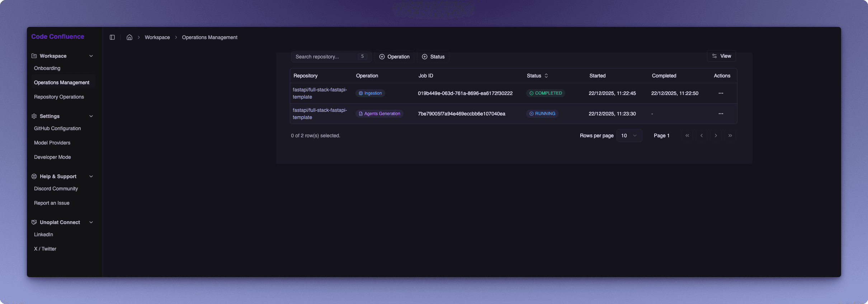Open Developer Mode settings
The height and width of the screenshot is (304, 868).
click(x=52, y=157)
